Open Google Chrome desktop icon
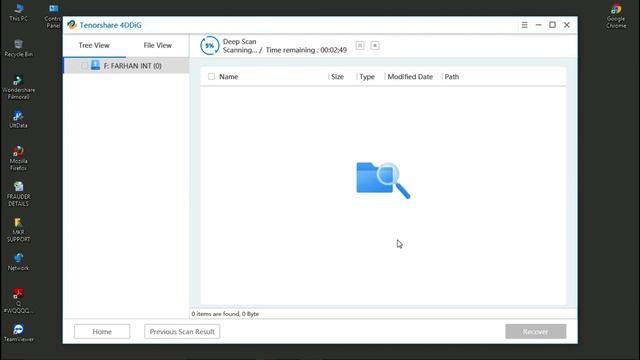The image size is (640, 360). tap(616, 16)
